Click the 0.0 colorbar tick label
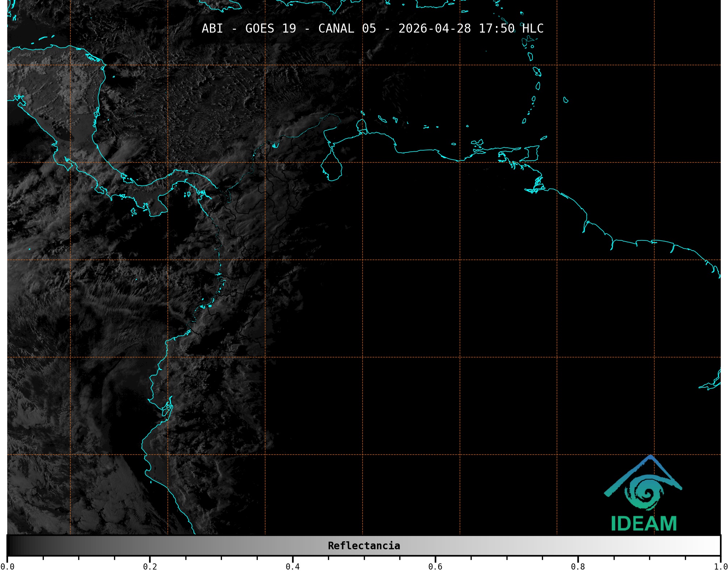Viewport: 728px width, 571px height. pos(7,566)
